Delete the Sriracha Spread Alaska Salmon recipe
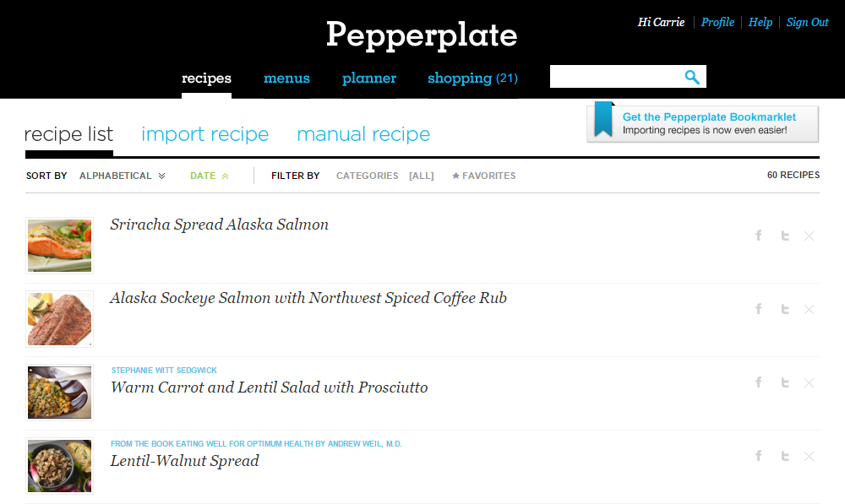Screen dimensions: 845x504 coord(809,236)
